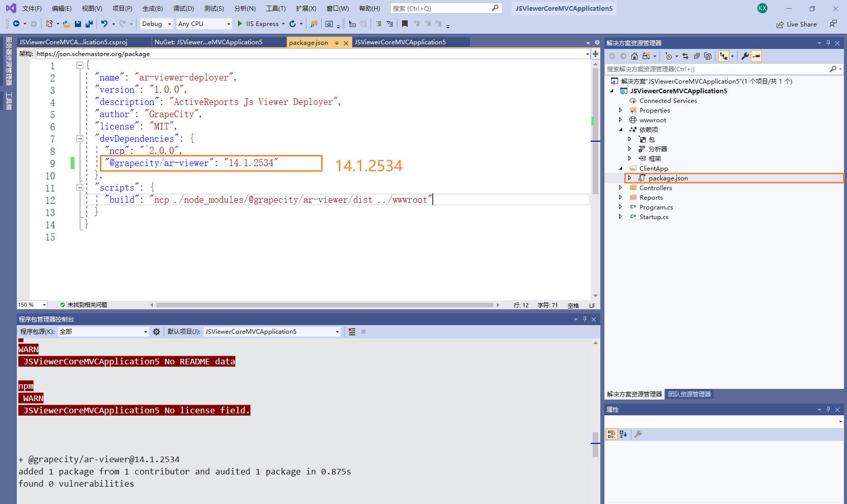
Task: Open the package source dropdown showing 全部
Action: click(x=103, y=332)
